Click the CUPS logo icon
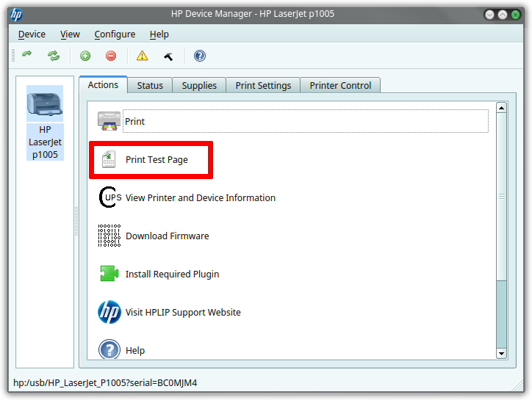Image resolution: width=532 pixels, height=400 pixels. coord(110,197)
